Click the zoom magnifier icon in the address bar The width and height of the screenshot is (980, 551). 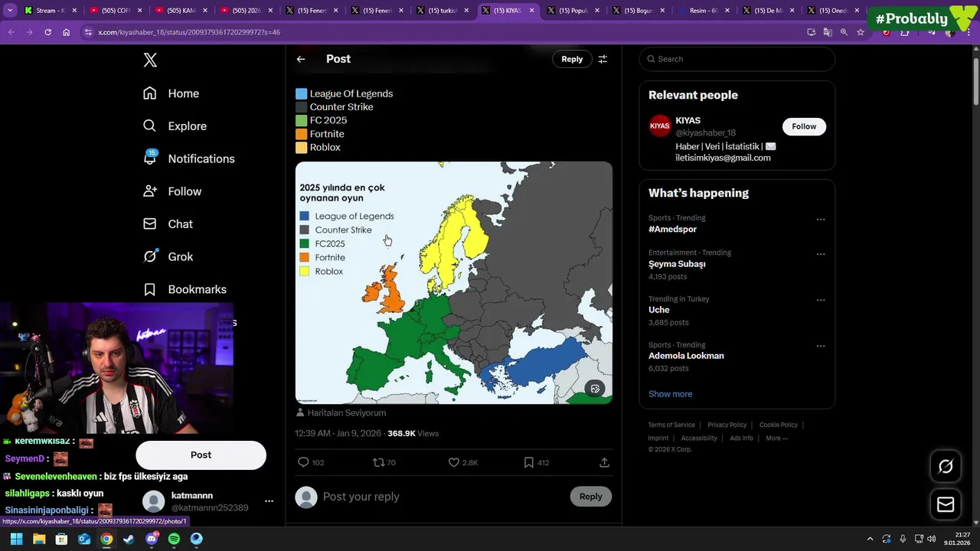pyautogui.click(x=844, y=32)
